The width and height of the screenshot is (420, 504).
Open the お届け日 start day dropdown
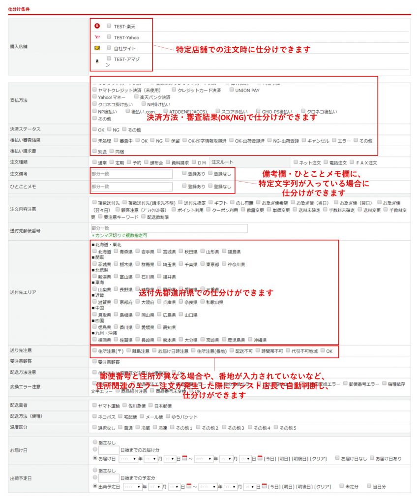[x=170, y=459]
